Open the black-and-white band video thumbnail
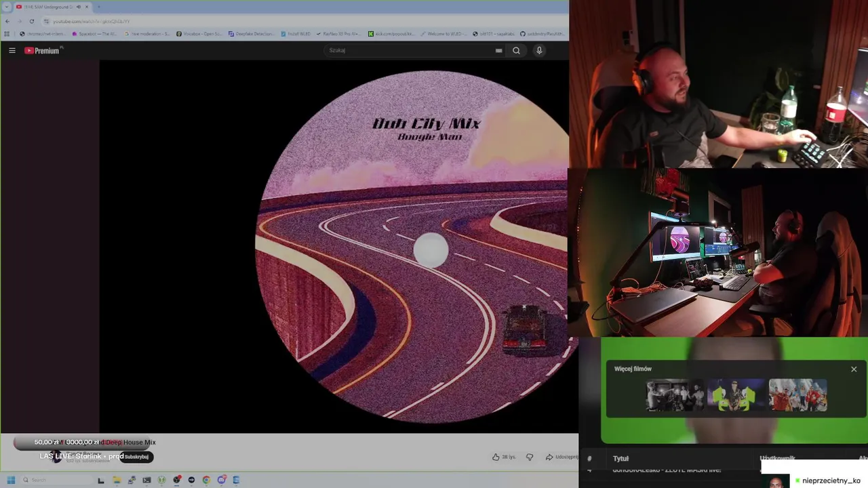Image resolution: width=868 pixels, height=488 pixels. pos(675,395)
